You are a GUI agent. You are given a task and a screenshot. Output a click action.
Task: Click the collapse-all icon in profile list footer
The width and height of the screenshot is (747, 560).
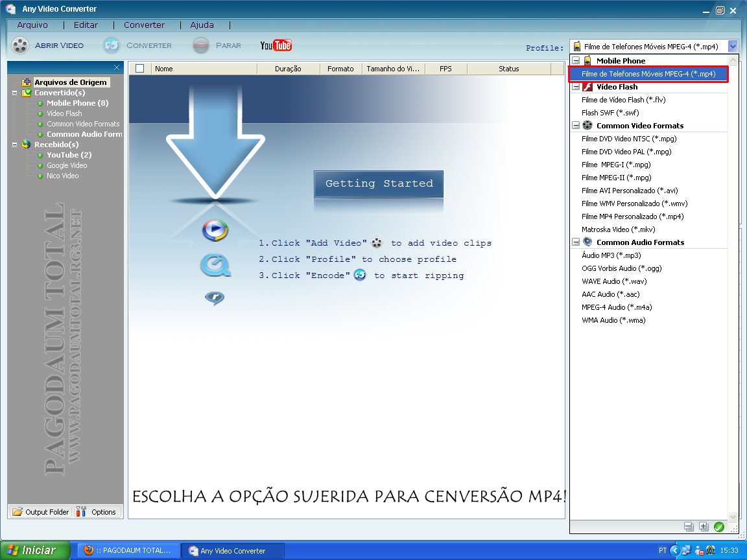click(x=689, y=526)
